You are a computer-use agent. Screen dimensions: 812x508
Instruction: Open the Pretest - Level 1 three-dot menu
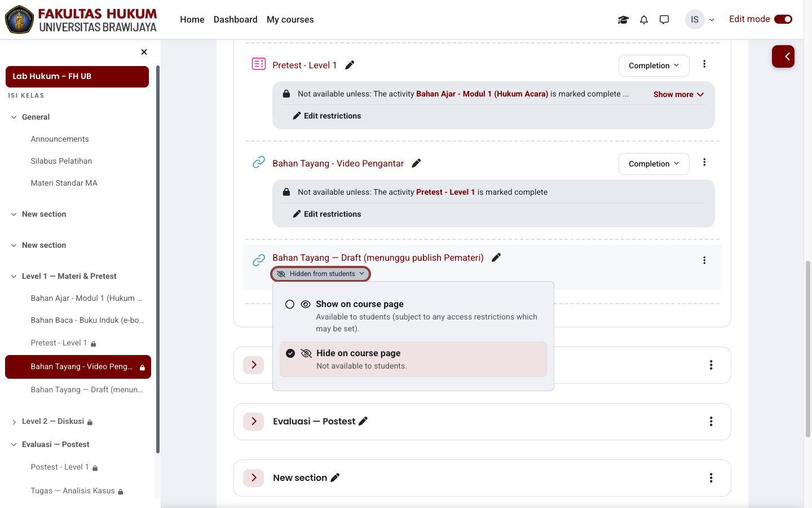click(x=704, y=64)
